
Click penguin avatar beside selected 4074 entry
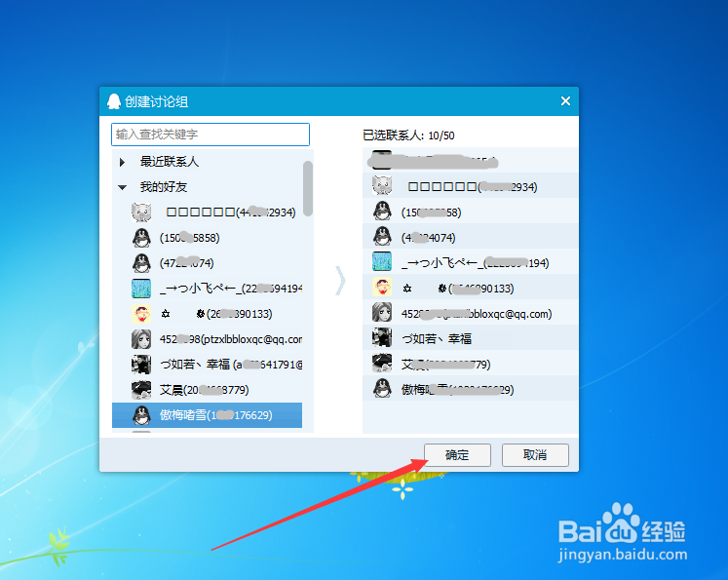tap(382, 236)
